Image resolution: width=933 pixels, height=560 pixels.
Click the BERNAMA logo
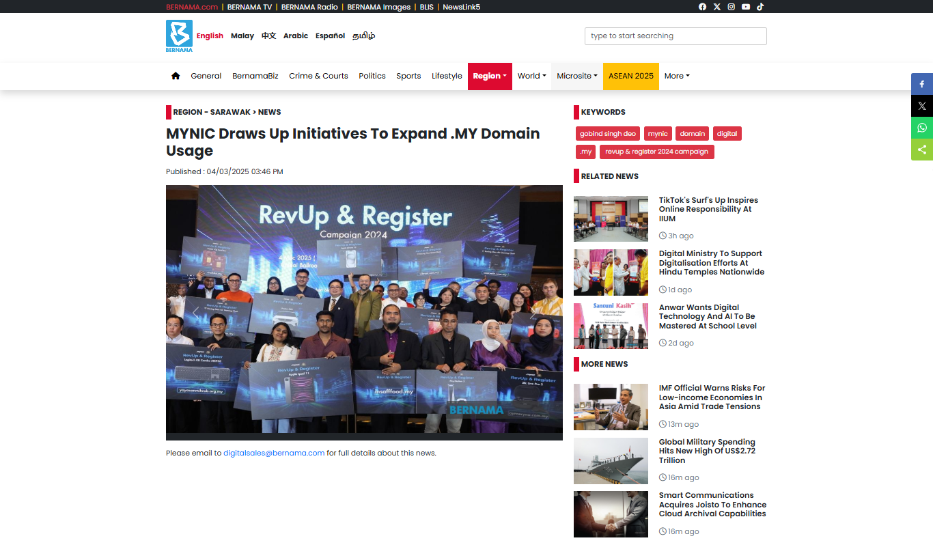[x=179, y=36]
